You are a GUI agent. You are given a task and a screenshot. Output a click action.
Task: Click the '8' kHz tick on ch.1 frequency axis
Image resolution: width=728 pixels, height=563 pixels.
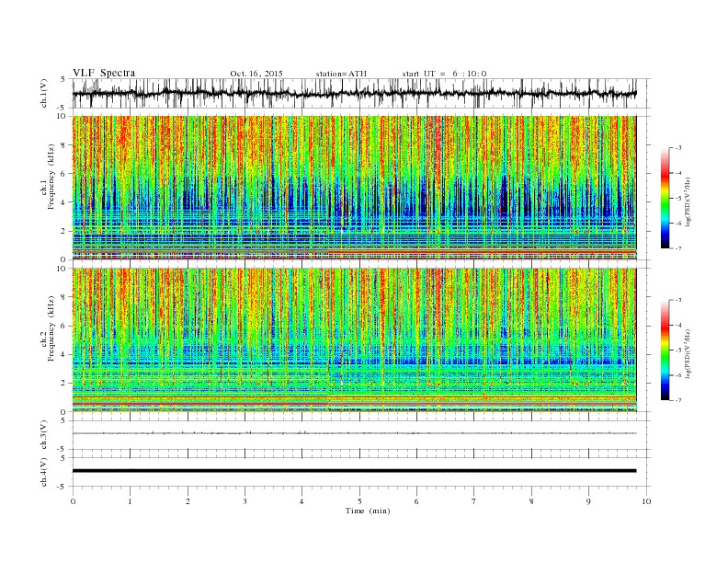[64, 145]
